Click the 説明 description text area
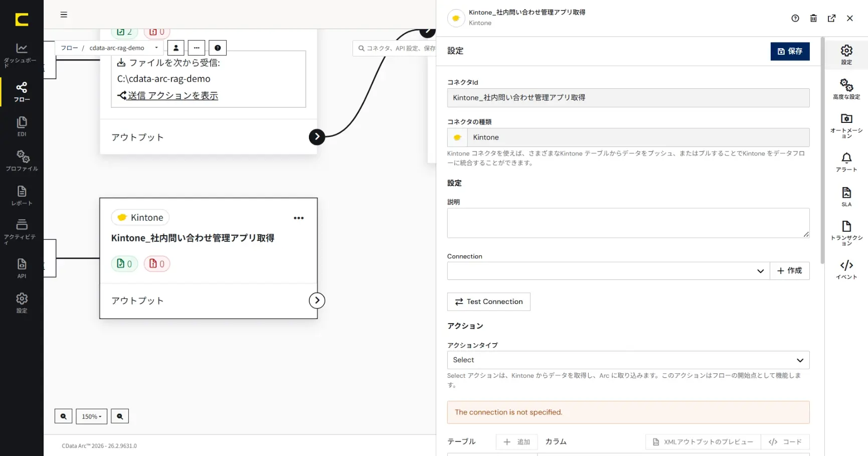Image resolution: width=868 pixels, height=456 pixels. click(x=628, y=223)
